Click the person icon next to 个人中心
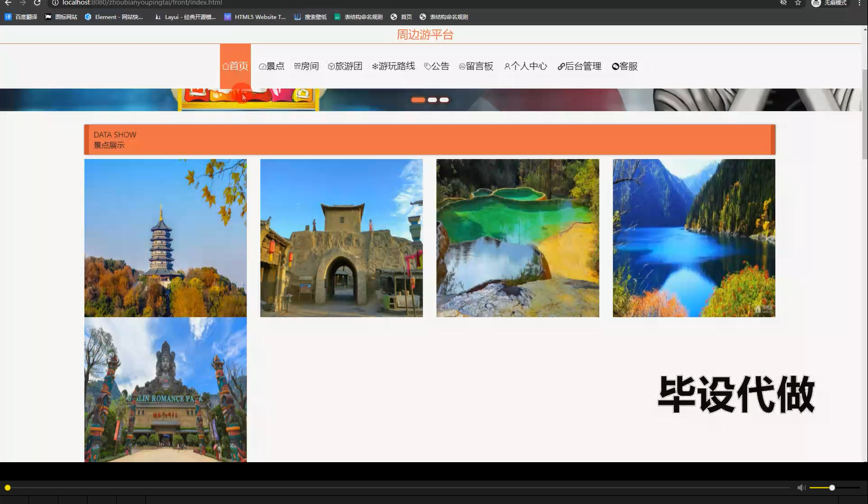868x504 pixels. pos(506,66)
